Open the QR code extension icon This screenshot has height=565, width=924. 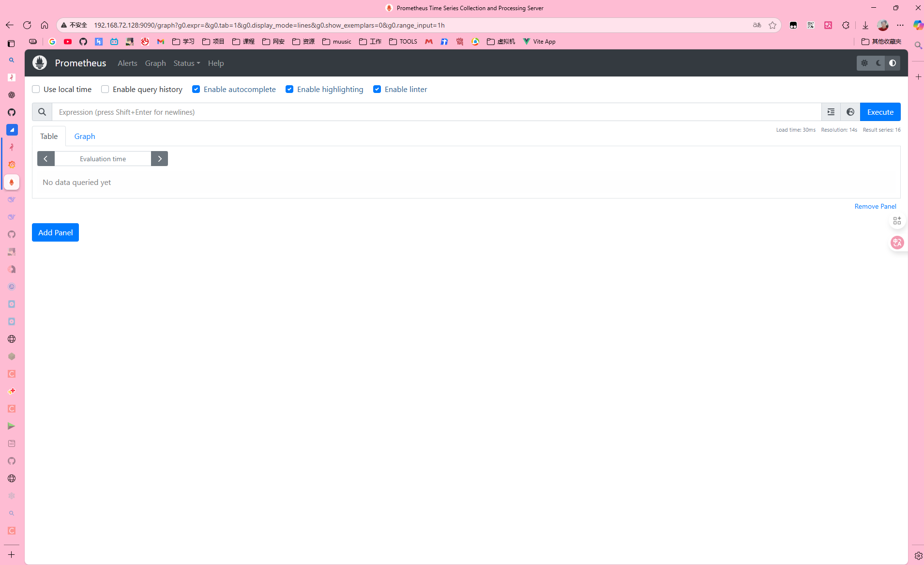[x=811, y=25]
